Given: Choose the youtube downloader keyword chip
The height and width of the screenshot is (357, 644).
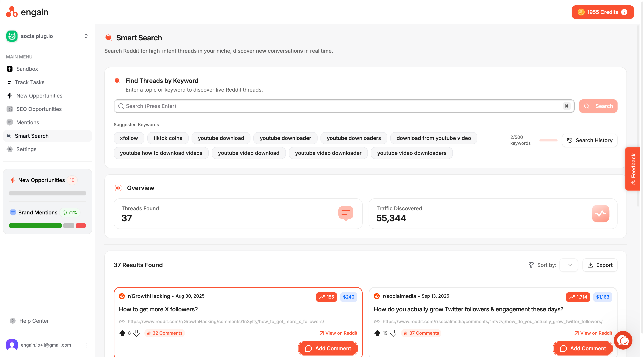Looking at the screenshot, I should [x=285, y=138].
